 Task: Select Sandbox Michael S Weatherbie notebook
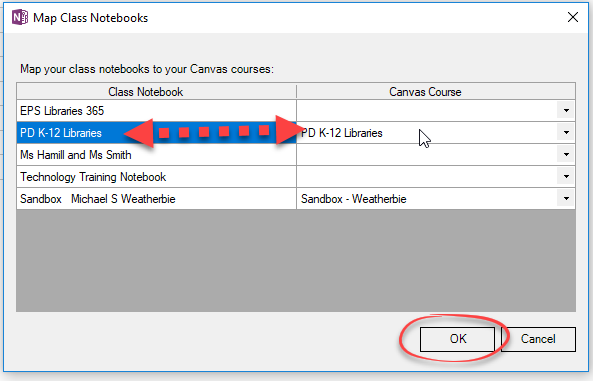(156, 198)
